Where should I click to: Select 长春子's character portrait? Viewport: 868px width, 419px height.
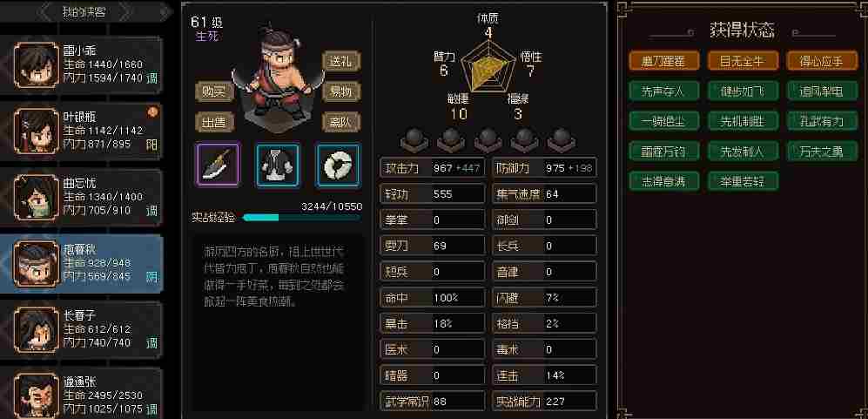[x=36, y=329]
